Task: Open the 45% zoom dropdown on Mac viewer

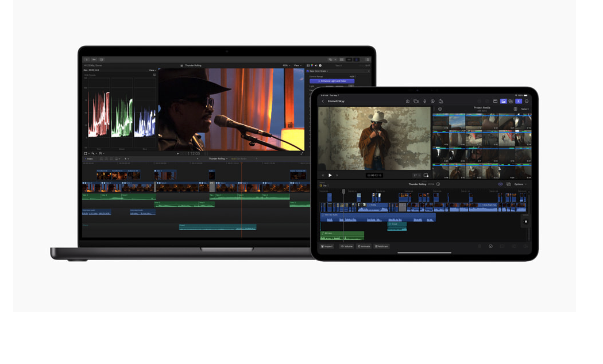Action: click(286, 65)
